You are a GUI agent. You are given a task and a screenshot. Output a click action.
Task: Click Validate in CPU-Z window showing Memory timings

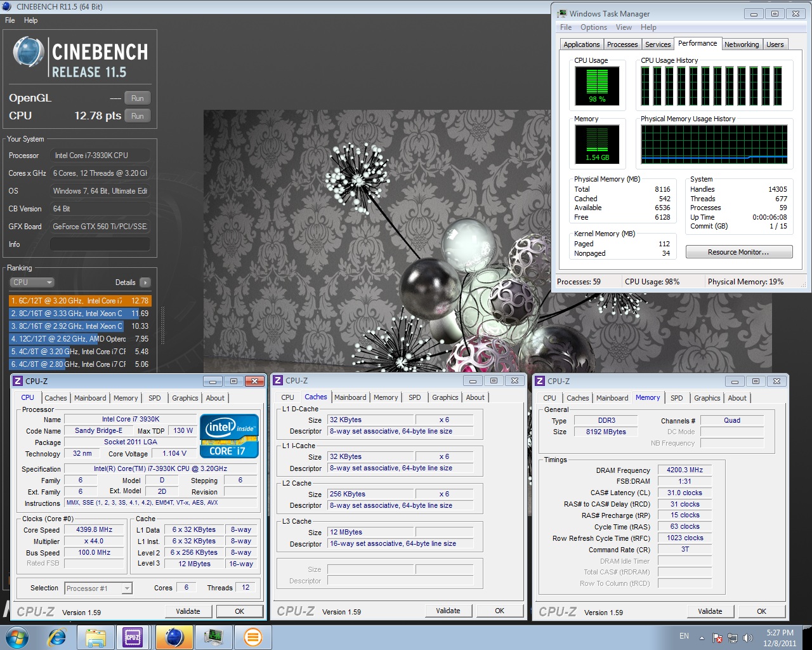710,611
